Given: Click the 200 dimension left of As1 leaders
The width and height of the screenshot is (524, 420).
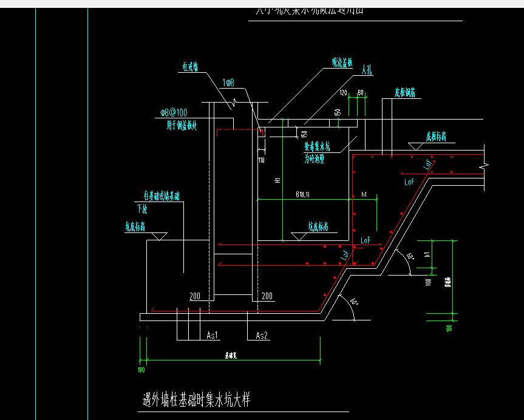Looking at the screenshot, I should (x=195, y=296).
